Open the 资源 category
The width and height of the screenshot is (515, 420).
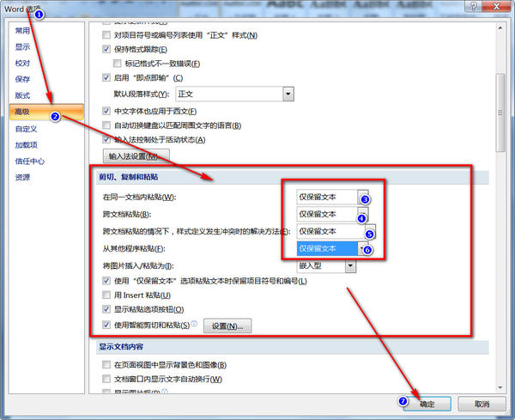point(22,178)
